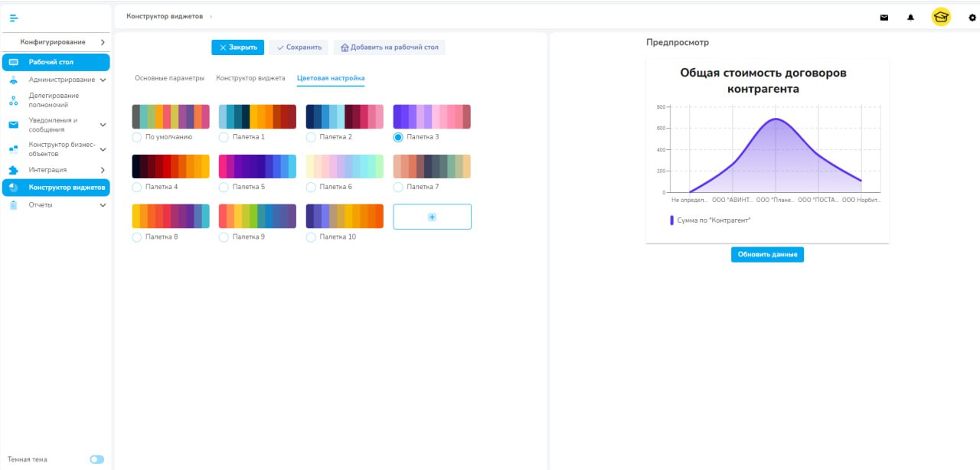Open the mail envelope icon in the top bar
980x470 pixels.
pyautogui.click(x=884, y=18)
